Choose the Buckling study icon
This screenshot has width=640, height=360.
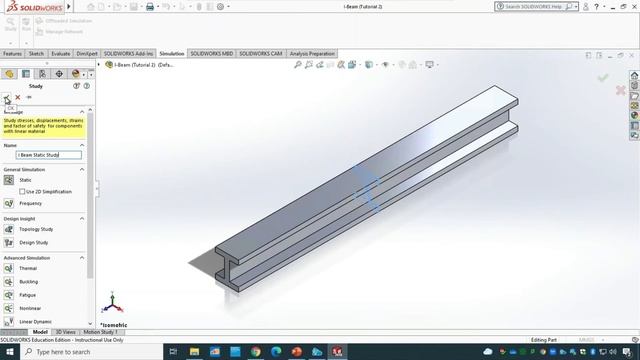click(x=9, y=282)
